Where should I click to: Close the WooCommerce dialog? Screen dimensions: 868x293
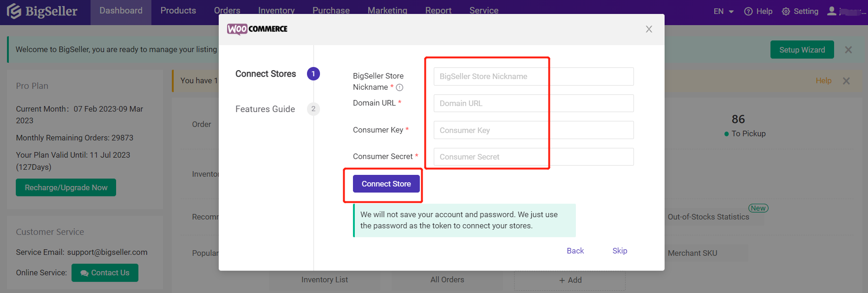tap(649, 29)
